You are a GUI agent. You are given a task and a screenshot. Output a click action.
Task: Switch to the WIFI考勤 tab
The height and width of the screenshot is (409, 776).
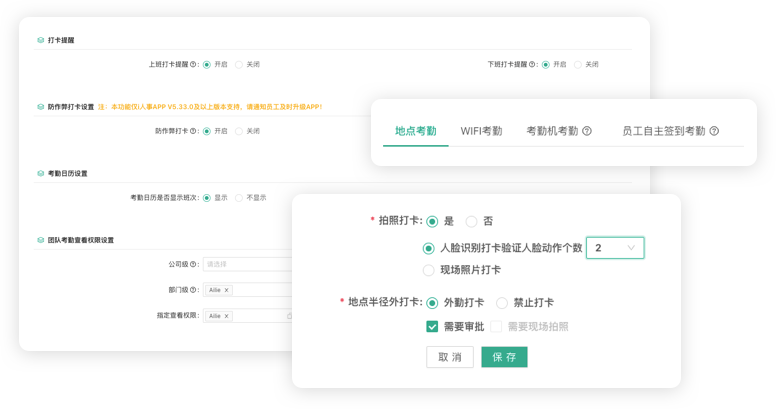click(x=481, y=131)
